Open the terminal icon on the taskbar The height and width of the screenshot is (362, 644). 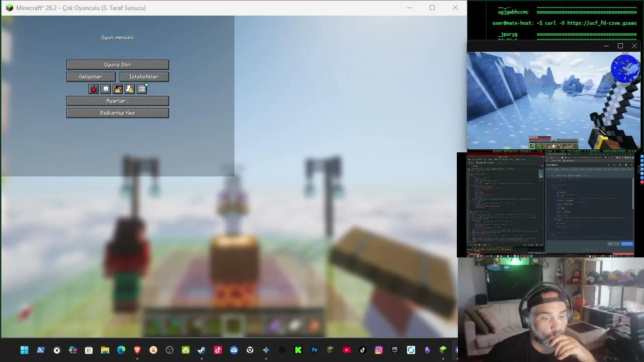[x=41, y=350]
